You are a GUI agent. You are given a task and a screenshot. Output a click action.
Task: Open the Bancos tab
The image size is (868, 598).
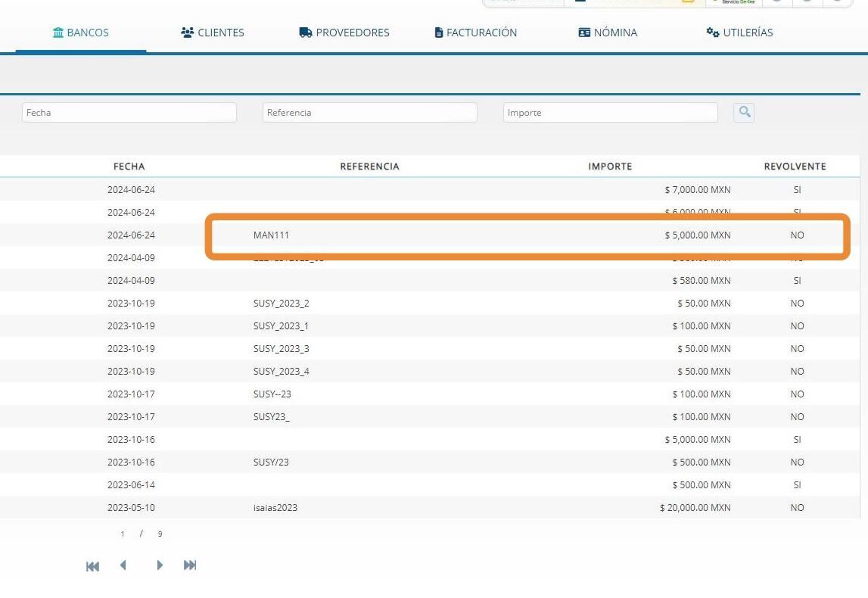81,33
